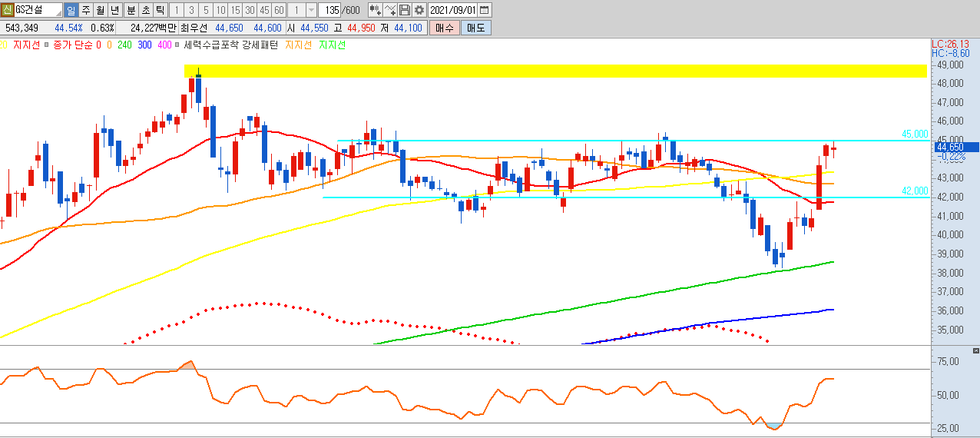Screen dimensions: 980x438
Task: Click the green 240 moving average legend
Action: [x=126, y=45]
